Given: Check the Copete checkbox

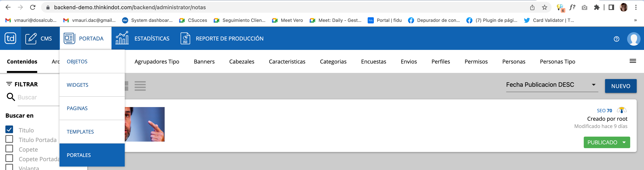Looking at the screenshot, I should (9, 149).
